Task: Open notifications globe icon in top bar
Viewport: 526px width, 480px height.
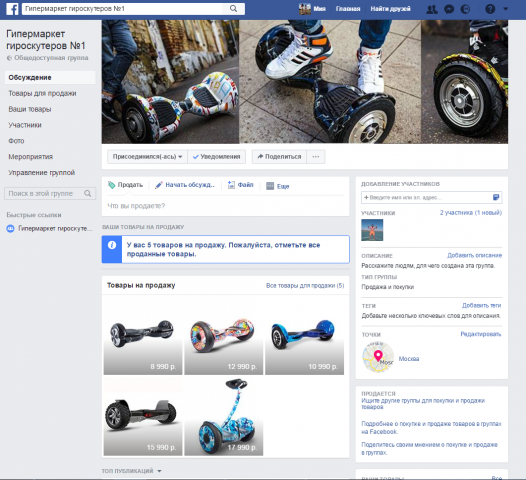Action: (465, 9)
